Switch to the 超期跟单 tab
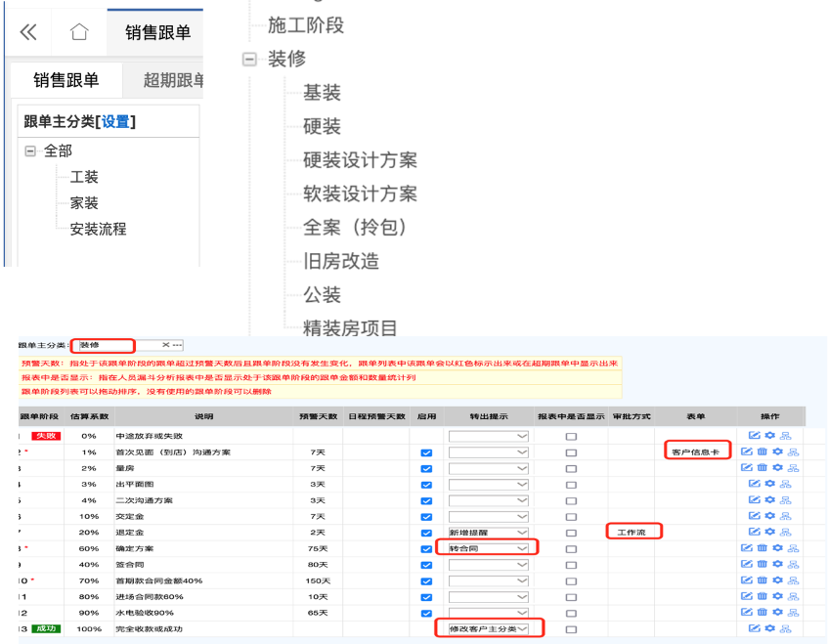 coord(173,80)
